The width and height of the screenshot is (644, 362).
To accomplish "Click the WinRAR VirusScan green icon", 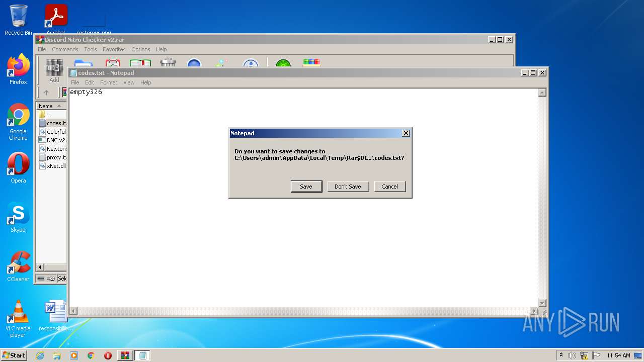I will 283,63.
